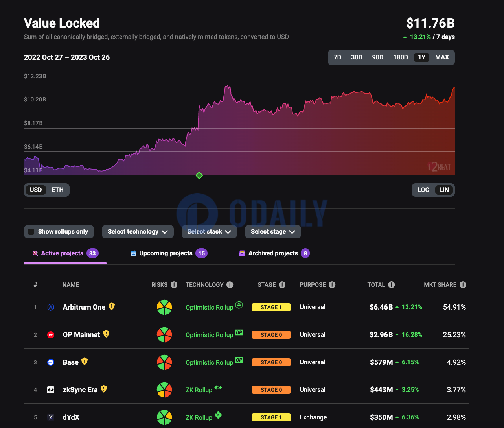
Task: Switch to the Active projects tab
Action: (x=65, y=253)
